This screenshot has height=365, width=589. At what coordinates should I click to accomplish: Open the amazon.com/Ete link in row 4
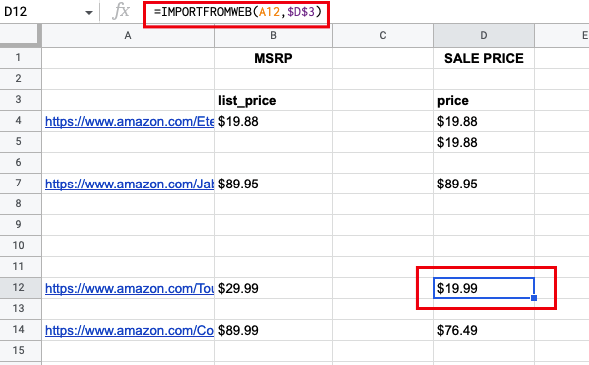click(129, 122)
